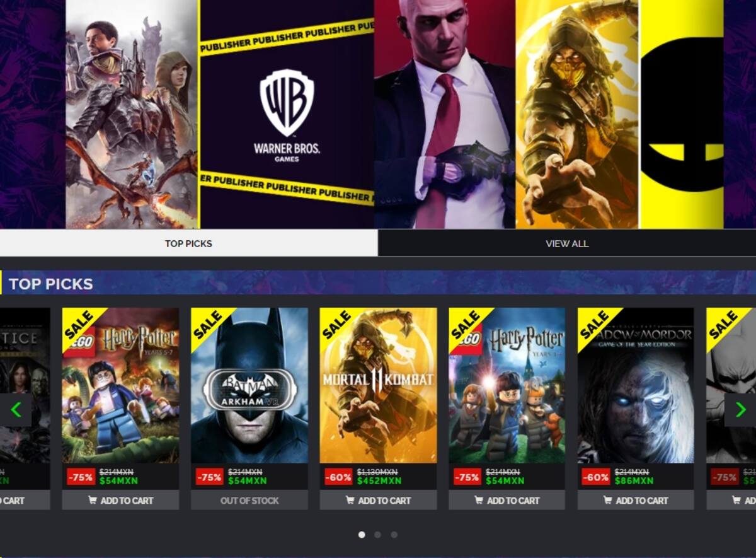Screen dimensions: 756x558
Task: Add LEGO Harry Potter Years 5-7 to cart
Action: pos(120,500)
